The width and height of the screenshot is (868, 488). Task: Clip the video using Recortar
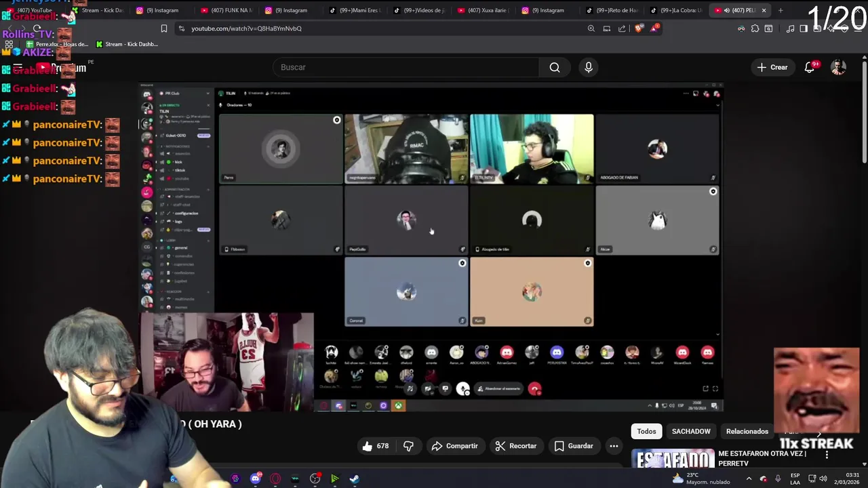pos(516,446)
